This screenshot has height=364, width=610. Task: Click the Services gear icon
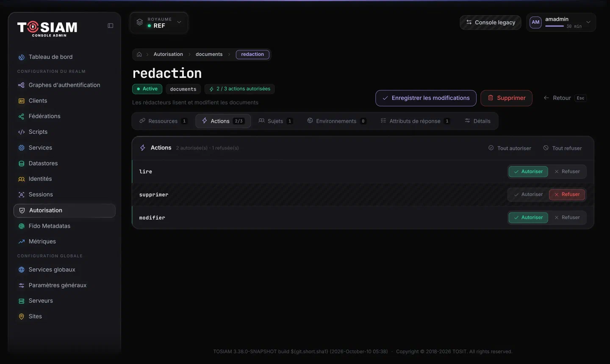[22, 148]
